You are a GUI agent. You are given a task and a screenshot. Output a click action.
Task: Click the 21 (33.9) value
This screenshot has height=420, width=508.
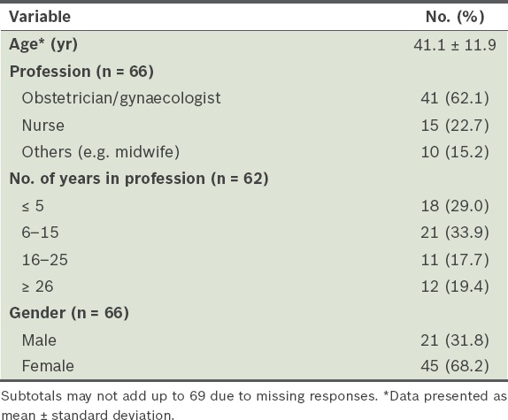pos(455,233)
